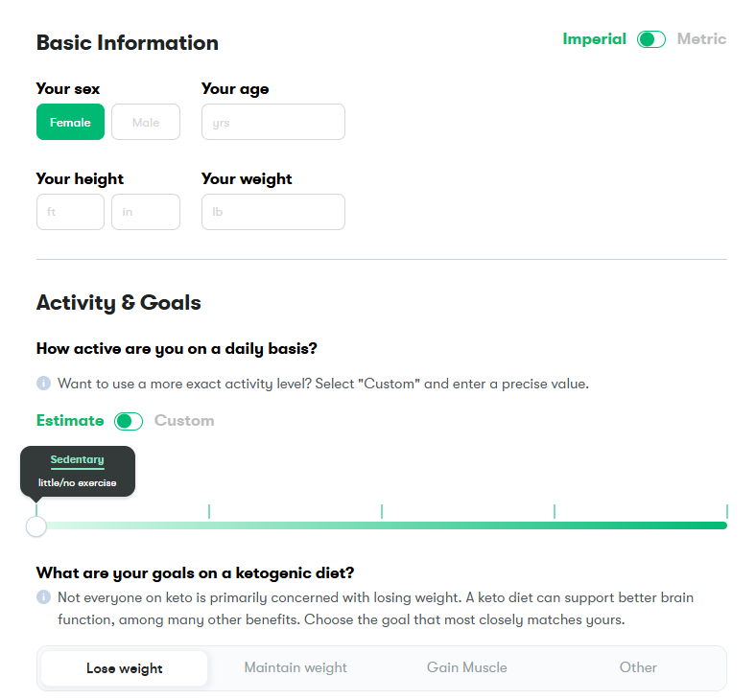The image size is (756, 700).
Task: Toggle the Estimate/Custom activity switch
Action: pos(129,421)
